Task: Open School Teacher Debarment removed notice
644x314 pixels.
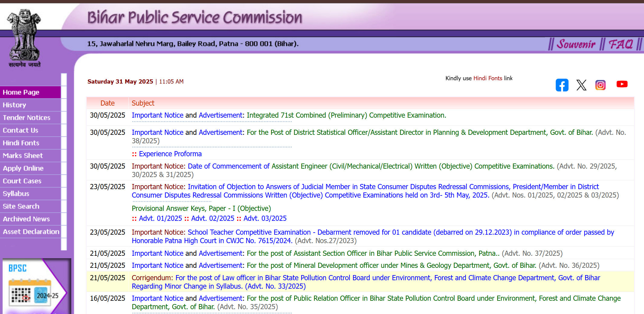Action: (373, 236)
